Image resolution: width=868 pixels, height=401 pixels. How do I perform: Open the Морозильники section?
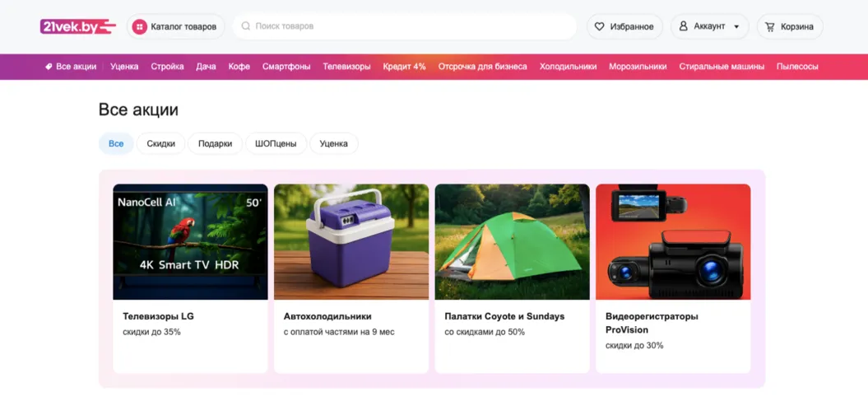point(638,67)
